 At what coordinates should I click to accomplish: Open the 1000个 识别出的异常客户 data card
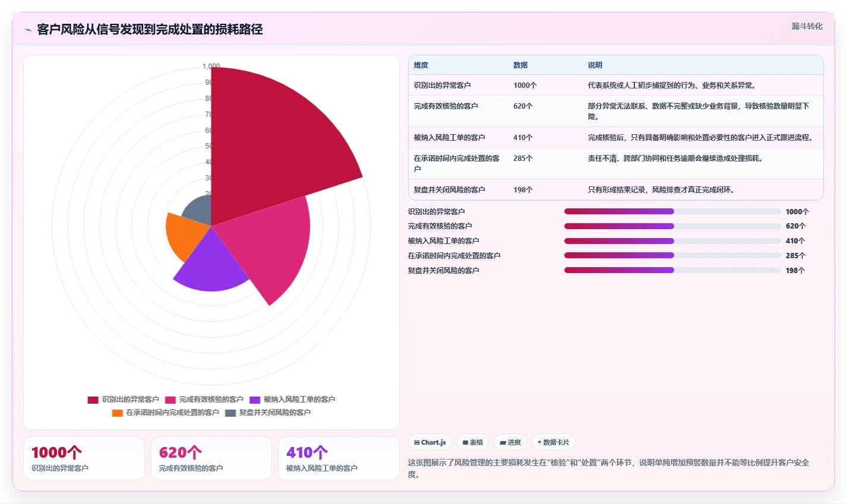84,458
